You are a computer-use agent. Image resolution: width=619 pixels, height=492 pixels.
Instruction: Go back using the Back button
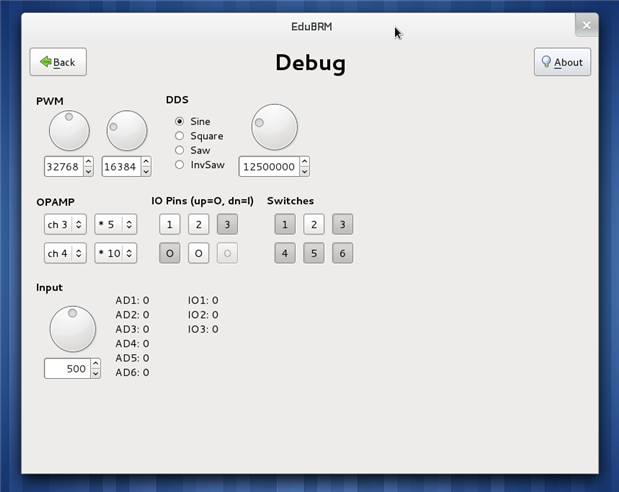click(x=58, y=62)
